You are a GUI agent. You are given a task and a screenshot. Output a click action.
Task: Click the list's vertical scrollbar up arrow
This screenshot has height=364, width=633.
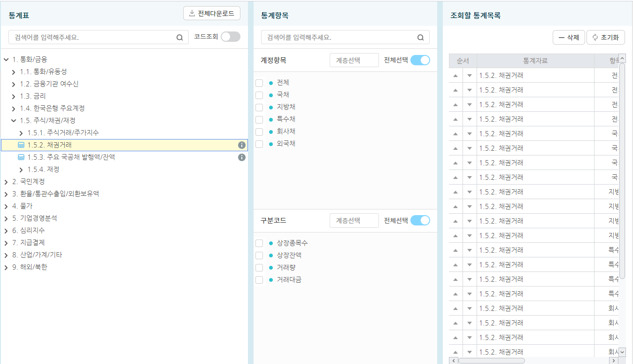coord(622,59)
